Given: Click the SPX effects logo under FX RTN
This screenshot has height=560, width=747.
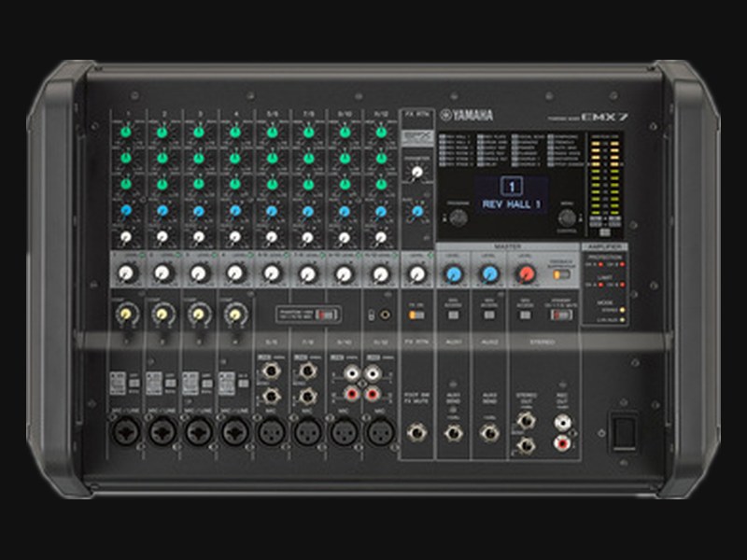Looking at the screenshot, I should [416, 137].
